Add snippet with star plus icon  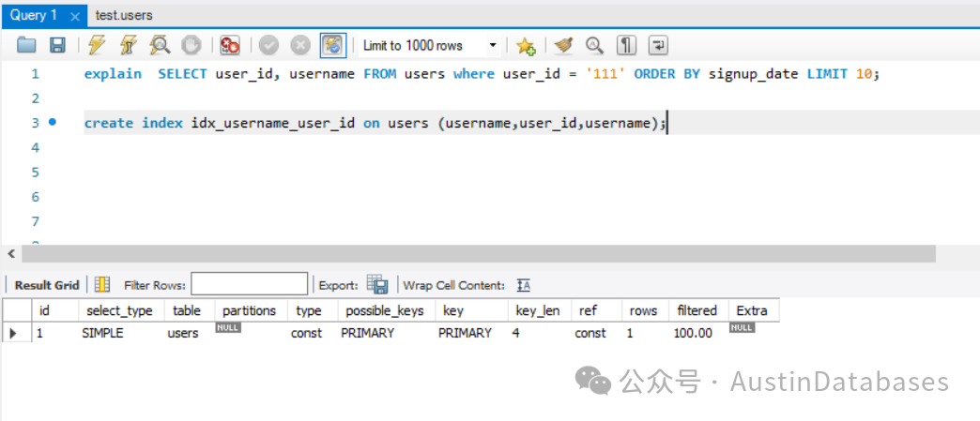(526, 45)
